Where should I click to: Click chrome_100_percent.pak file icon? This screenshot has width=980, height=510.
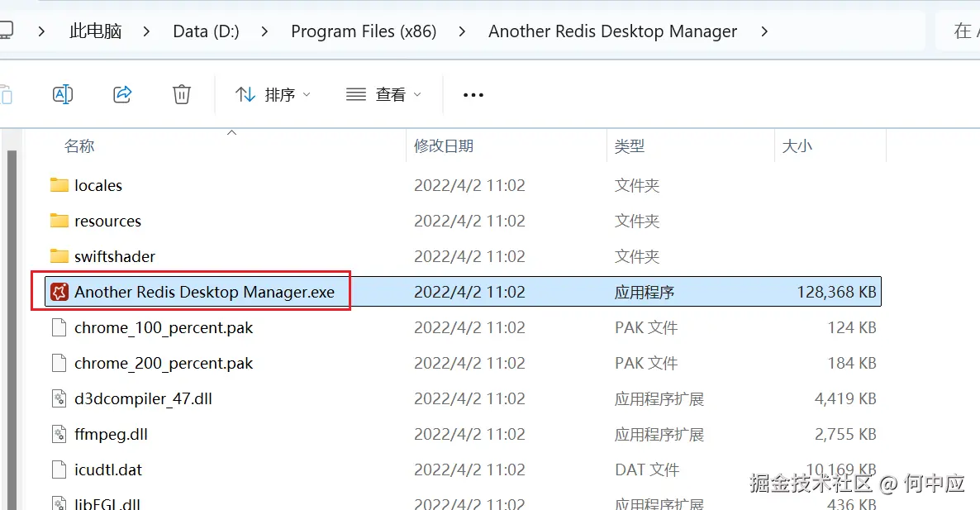click(x=59, y=327)
